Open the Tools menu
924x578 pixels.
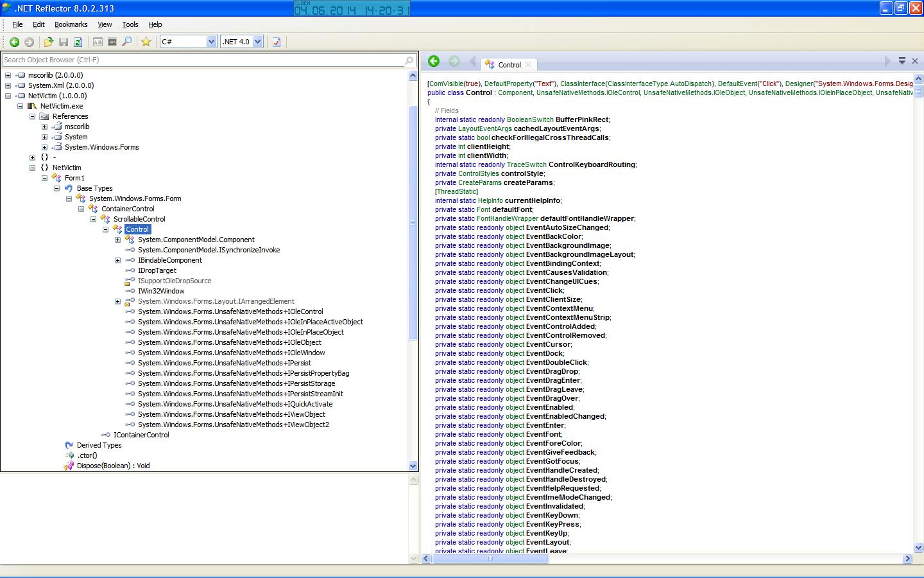(130, 24)
